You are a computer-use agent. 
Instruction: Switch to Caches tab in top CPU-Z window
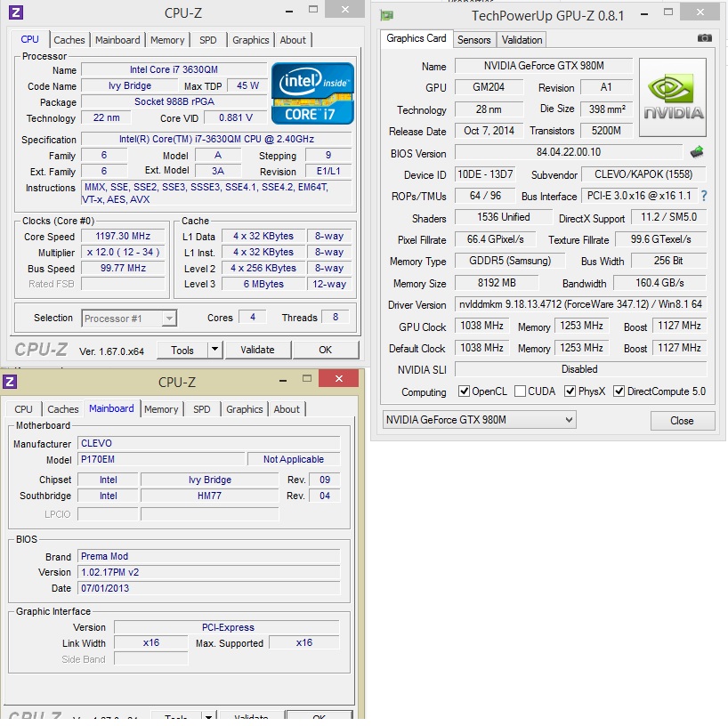[x=69, y=40]
